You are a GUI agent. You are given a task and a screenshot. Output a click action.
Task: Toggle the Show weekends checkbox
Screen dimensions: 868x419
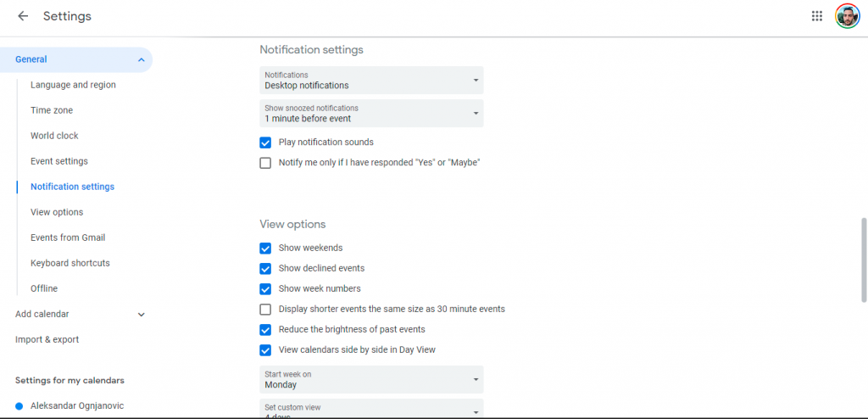[265, 249]
